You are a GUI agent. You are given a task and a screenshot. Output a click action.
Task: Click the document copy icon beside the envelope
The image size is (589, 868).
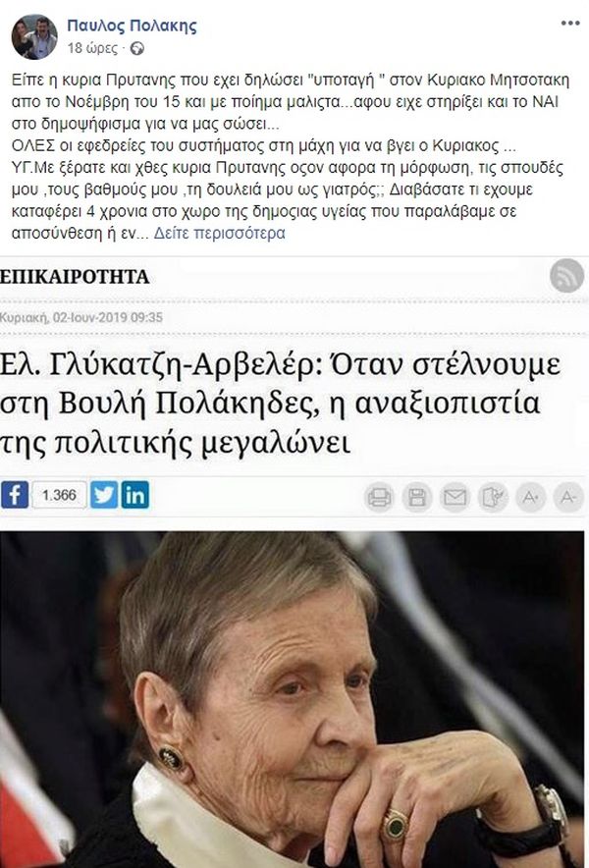click(x=492, y=497)
